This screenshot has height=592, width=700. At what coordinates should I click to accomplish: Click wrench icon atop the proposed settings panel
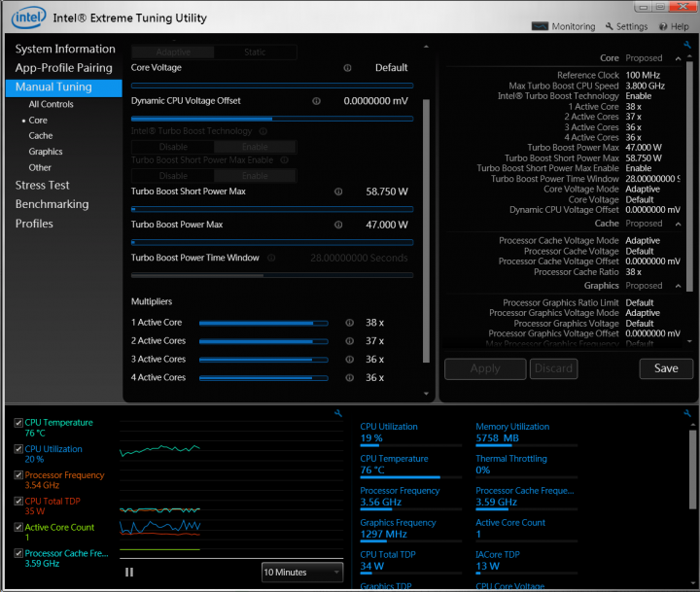[687, 45]
